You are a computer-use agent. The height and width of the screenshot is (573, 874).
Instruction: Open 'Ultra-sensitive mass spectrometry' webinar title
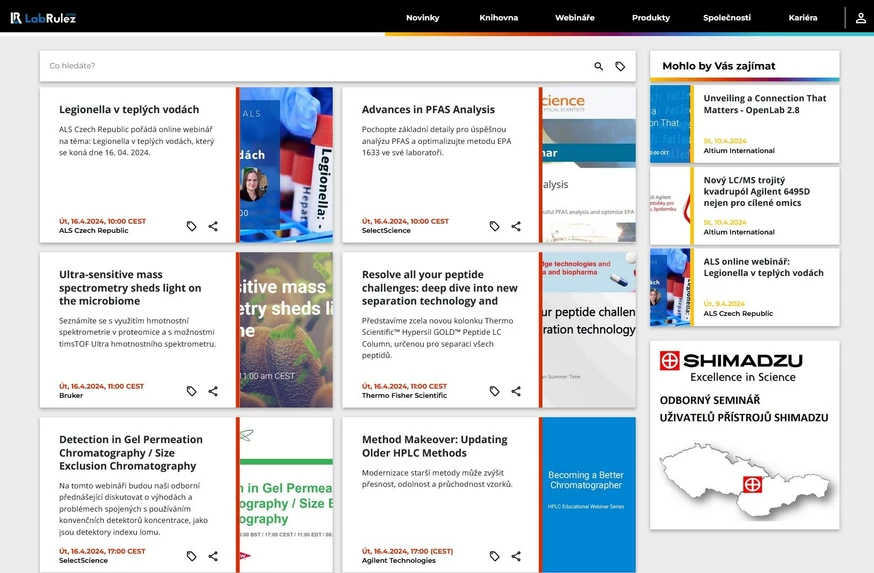[x=130, y=288]
